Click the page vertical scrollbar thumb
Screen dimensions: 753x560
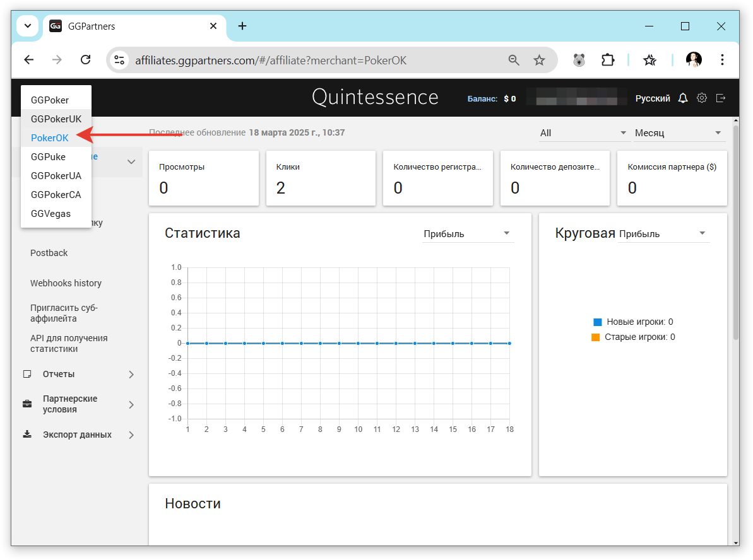pyautogui.click(x=736, y=232)
